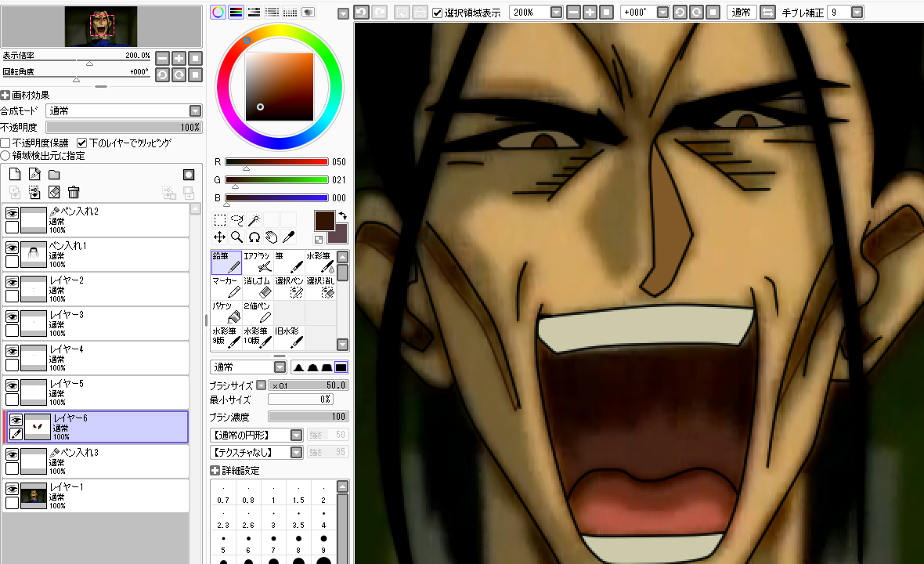Viewport: 924px width, 564px height.
Task: Pick brush size 5 preset
Action: pyautogui.click(x=223, y=543)
